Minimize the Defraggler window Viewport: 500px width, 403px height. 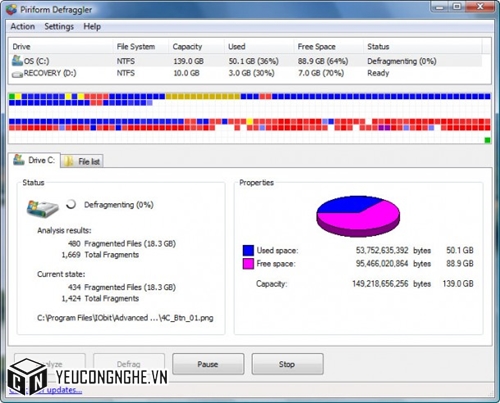440,7
